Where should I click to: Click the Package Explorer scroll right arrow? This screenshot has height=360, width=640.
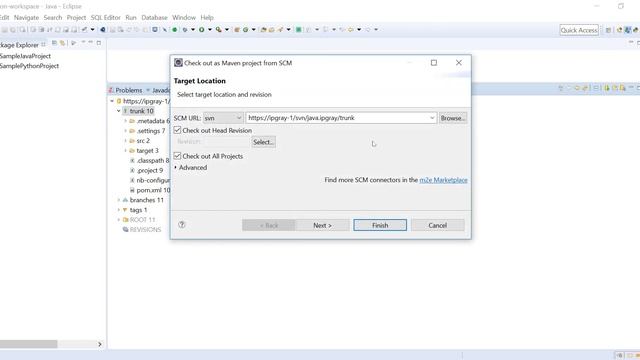click(100, 344)
